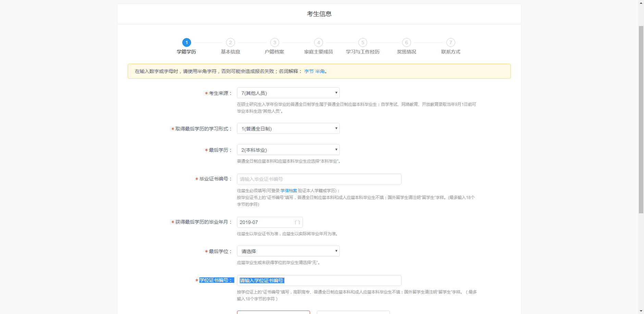Open the 考生来源 dropdown
Viewport: 644px width, 314px height.
pyautogui.click(x=288, y=93)
